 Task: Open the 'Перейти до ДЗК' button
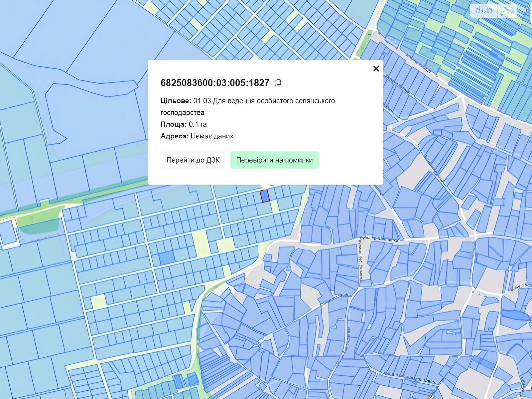pyautogui.click(x=193, y=160)
